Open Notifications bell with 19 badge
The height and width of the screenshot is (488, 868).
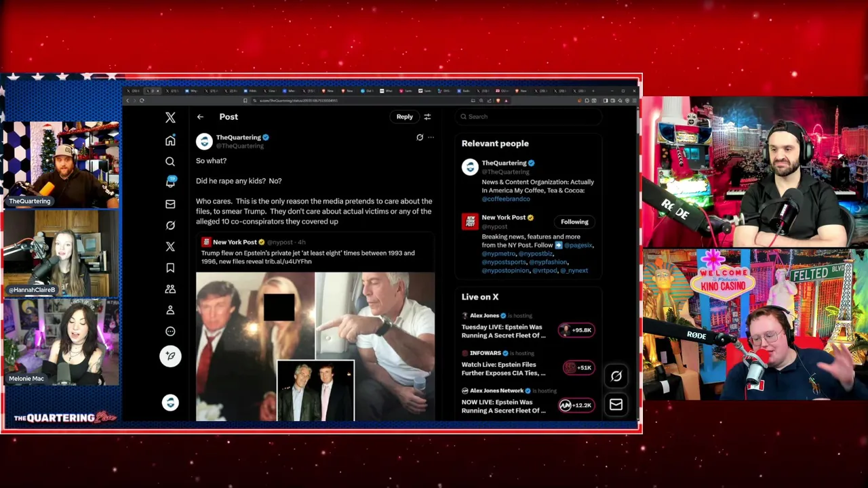coord(170,182)
